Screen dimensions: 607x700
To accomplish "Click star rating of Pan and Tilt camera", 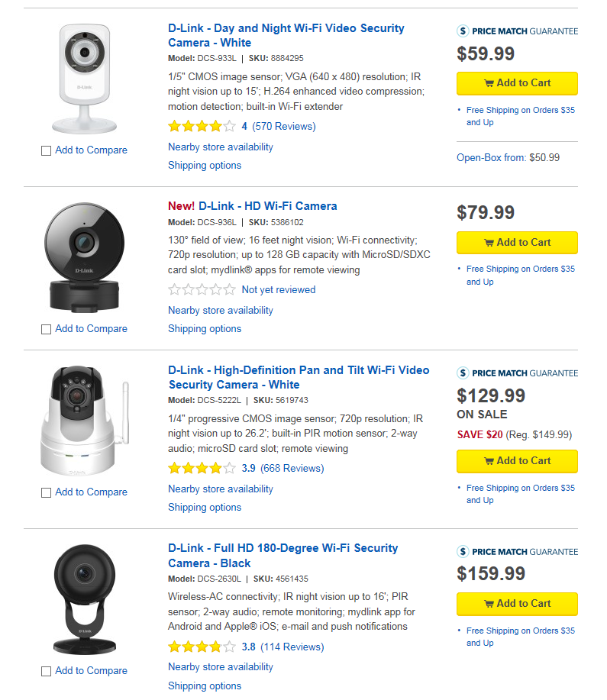I will (x=202, y=468).
